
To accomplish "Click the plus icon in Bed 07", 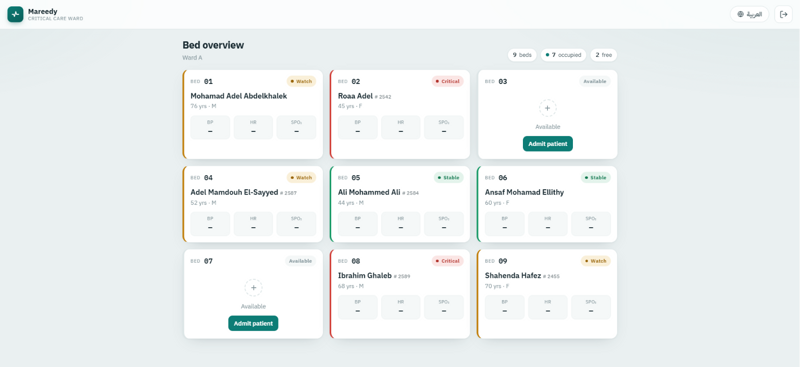I will (254, 288).
